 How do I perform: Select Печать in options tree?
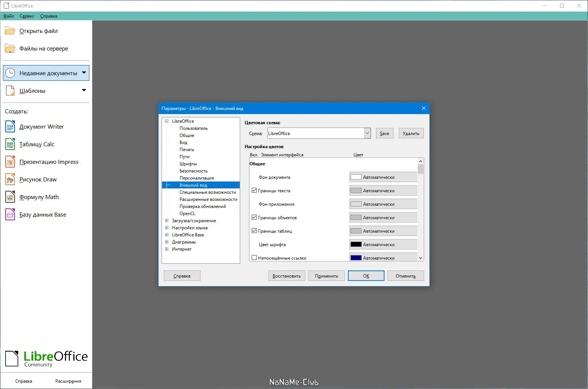click(187, 149)
